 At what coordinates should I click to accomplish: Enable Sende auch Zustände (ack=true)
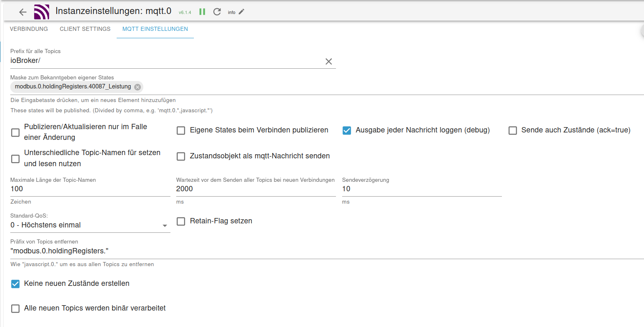coord(513,131)
